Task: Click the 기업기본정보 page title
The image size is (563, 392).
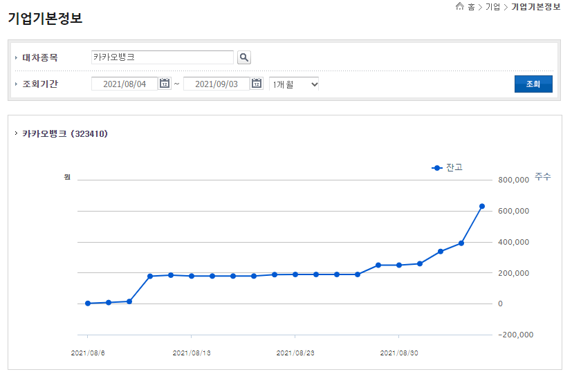Action: pos(45,18)
